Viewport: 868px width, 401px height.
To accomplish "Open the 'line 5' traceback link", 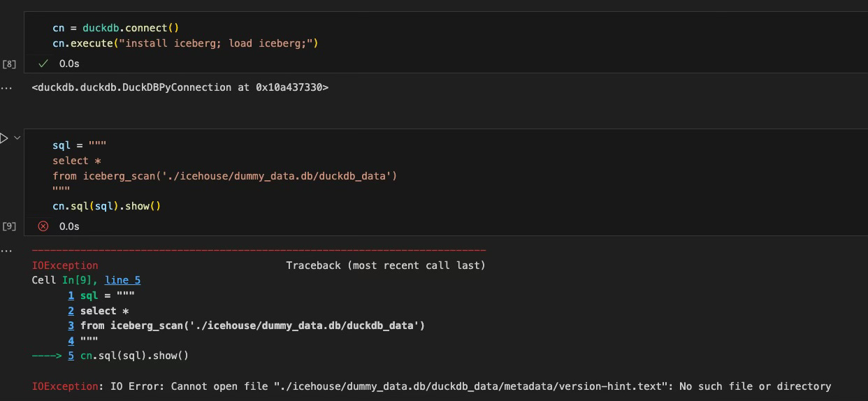I will point(122,280).
